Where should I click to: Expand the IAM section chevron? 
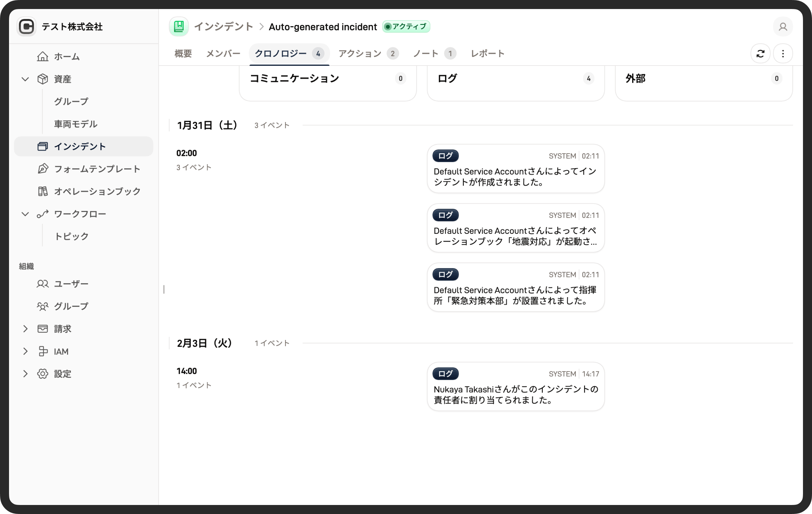tap(25, 351)
